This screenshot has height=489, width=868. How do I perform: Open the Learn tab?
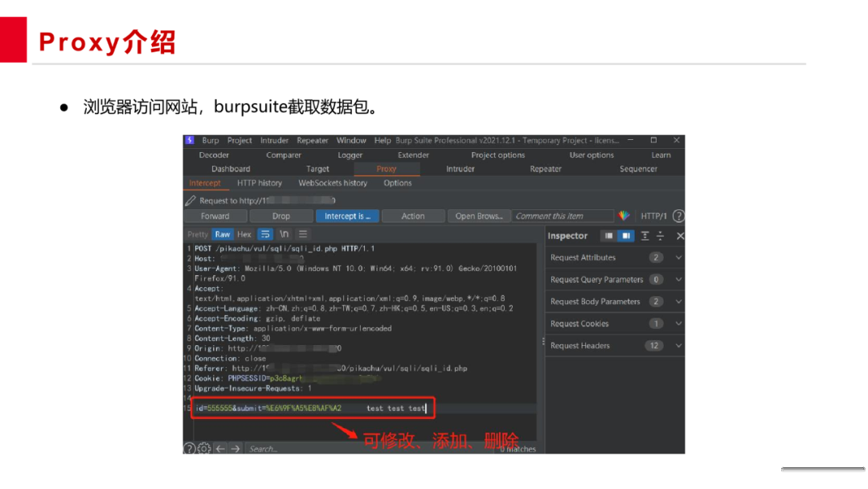click(x=661, y=155)
